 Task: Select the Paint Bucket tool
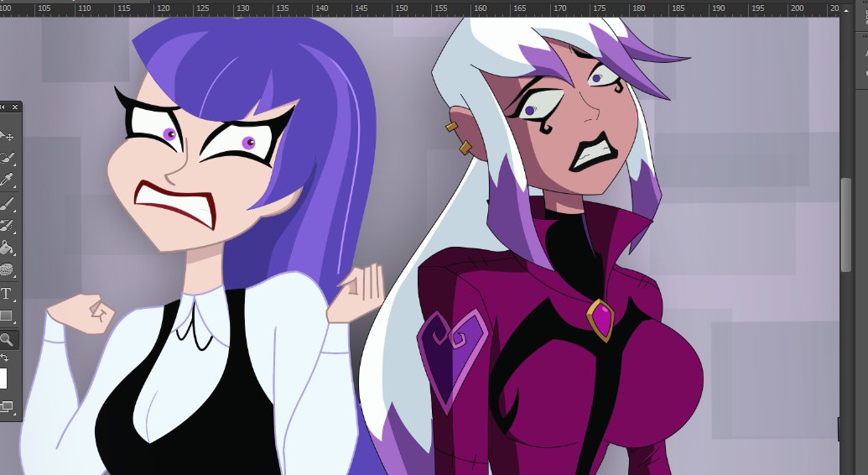pos(7,248)
